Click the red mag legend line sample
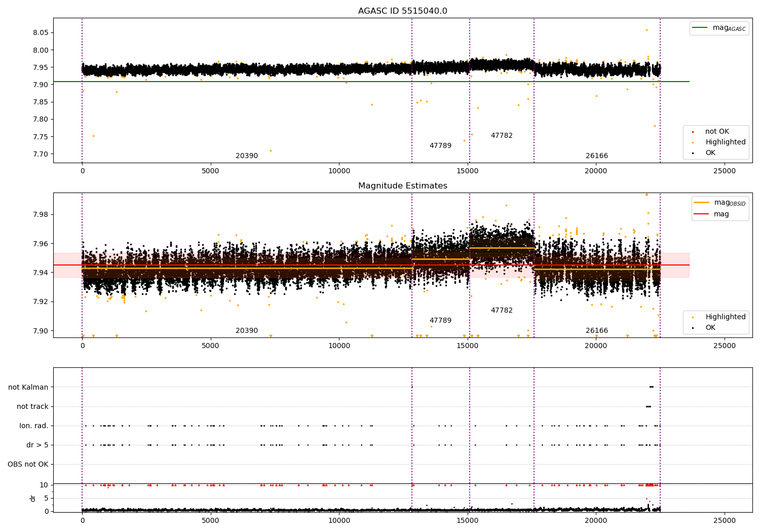This screenshot has height=532, width=760. click(702, 214)
